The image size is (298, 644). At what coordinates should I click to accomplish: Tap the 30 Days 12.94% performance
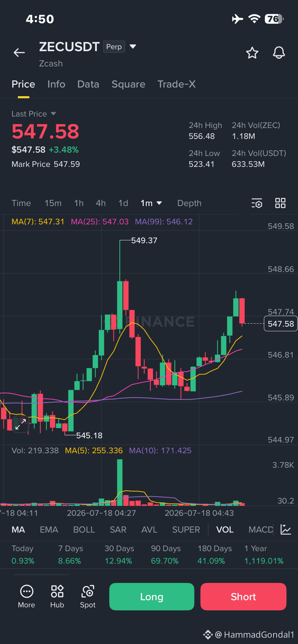tap(119, 555)
